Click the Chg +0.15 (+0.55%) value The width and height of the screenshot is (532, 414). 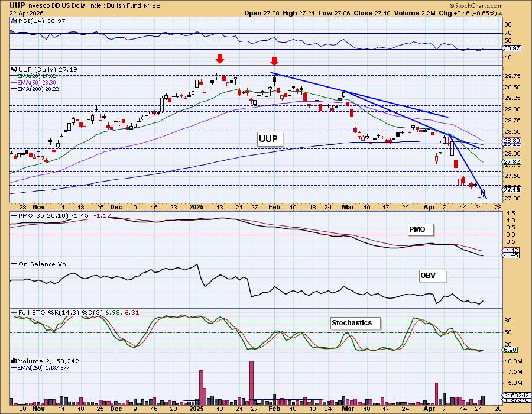[468, 13]
